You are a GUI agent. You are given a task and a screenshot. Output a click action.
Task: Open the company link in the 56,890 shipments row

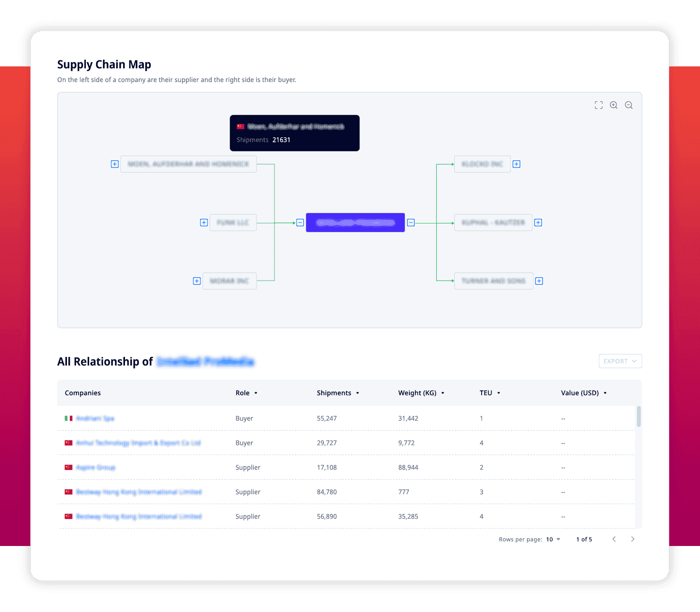[139, 516]
